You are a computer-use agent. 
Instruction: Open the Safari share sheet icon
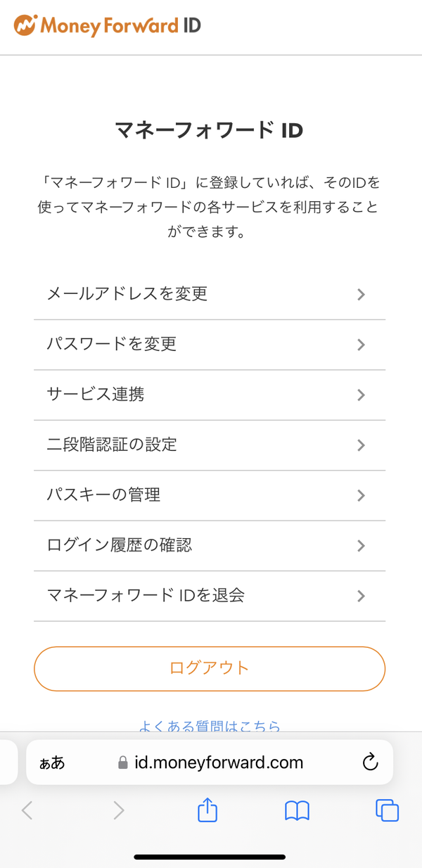pos(207,810)
